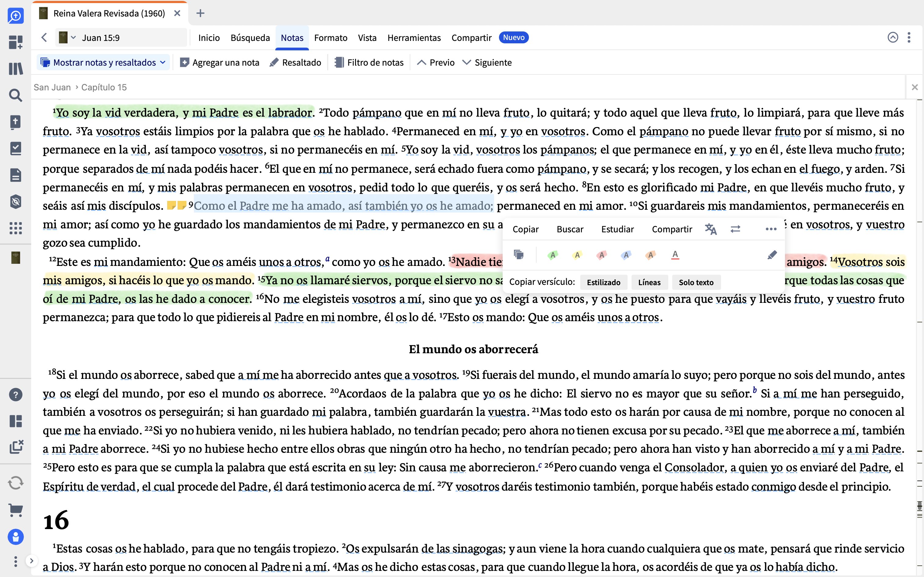Open Search from the left sidebar

point(16,95)
